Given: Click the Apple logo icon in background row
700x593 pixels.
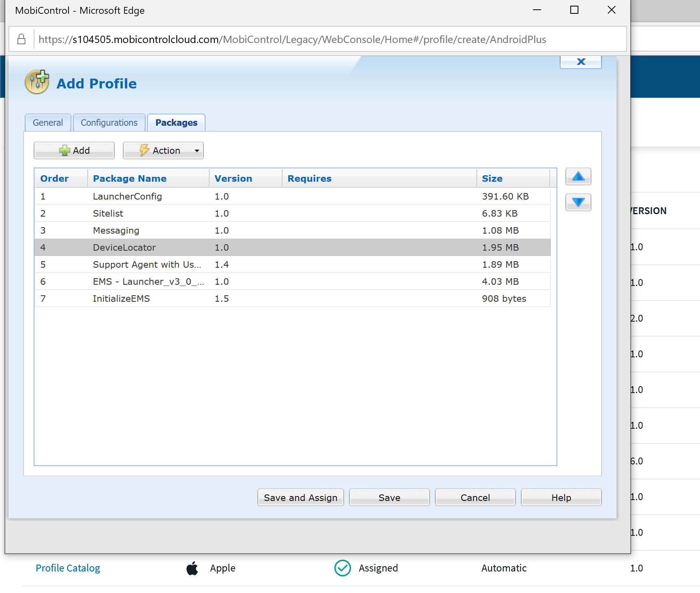Looking at the screenshot, I should click(193, 568).
